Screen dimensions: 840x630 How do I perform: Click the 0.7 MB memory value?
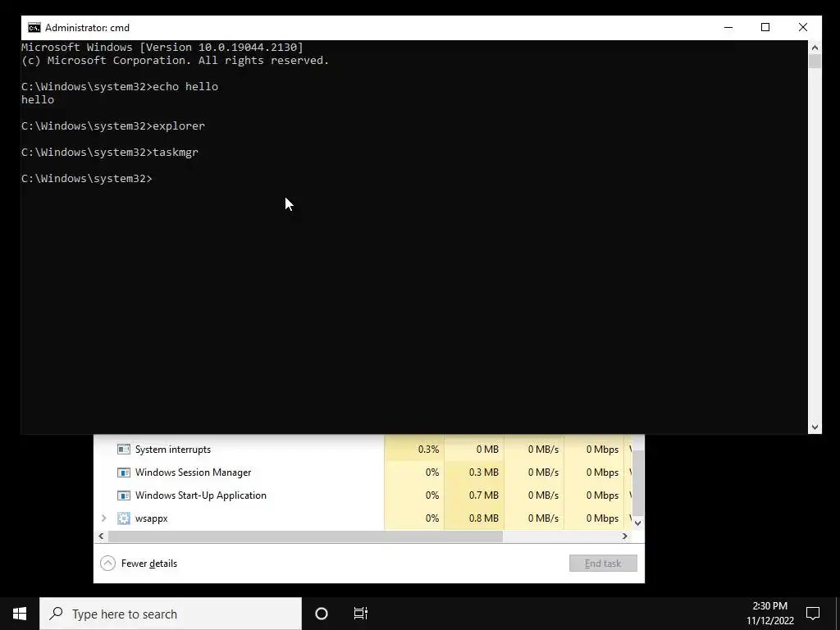pos(484,495)
